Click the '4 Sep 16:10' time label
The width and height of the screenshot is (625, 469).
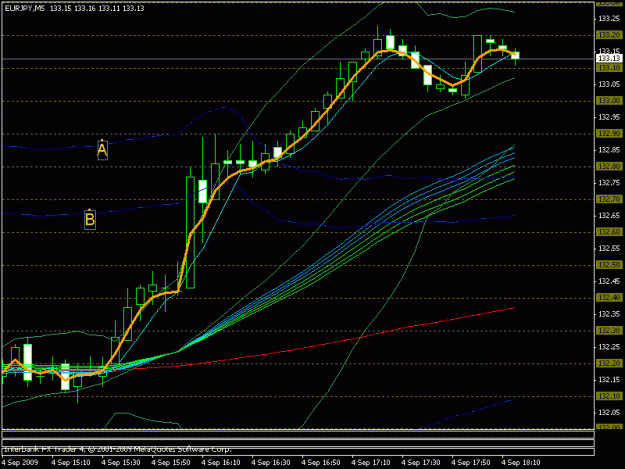click(x=221, y=463)
